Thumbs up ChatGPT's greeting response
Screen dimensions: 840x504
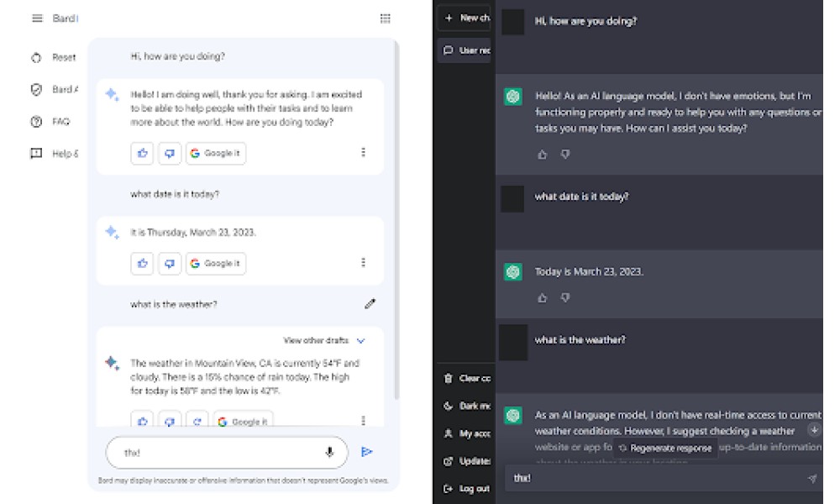[x=542, y=155]
